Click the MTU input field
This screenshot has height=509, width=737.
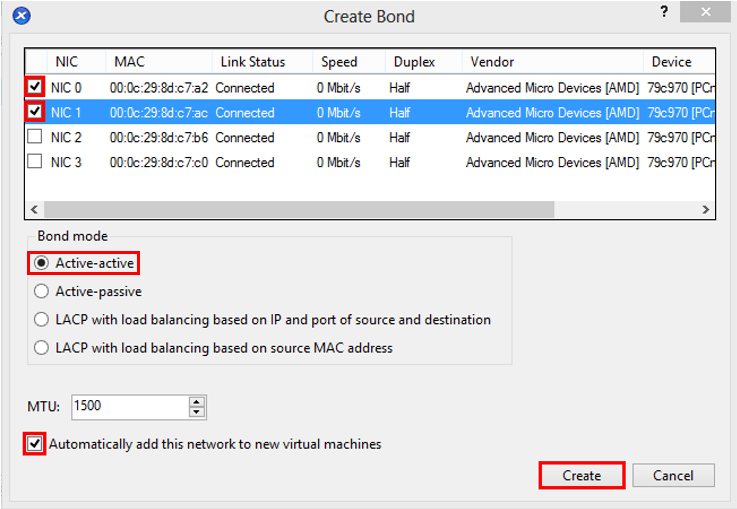point(128,407)
